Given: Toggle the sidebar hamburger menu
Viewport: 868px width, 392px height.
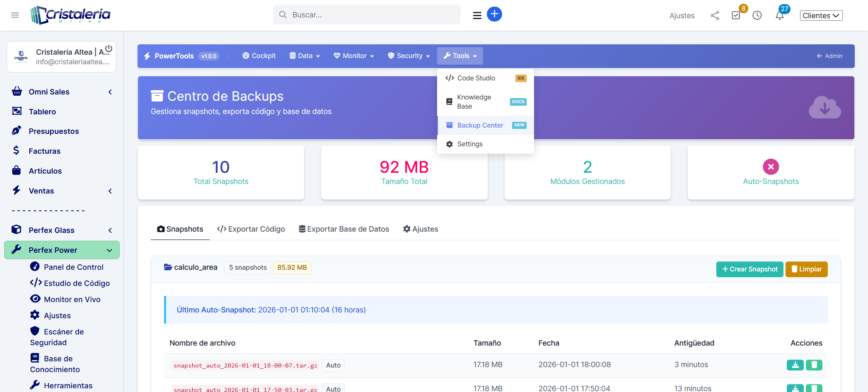Looking at the screenshot, I should [x=15, y=15].
